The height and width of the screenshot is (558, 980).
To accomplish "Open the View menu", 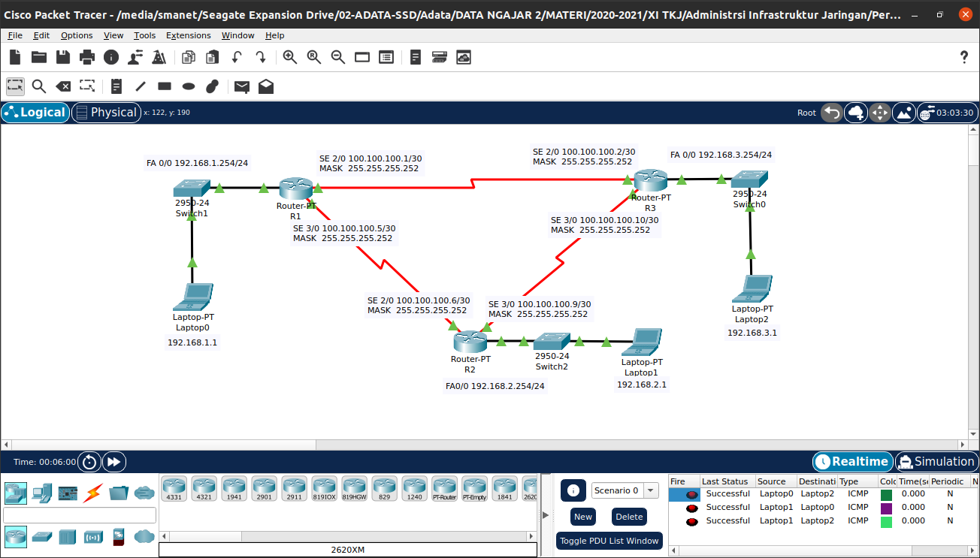I will click(x=113, y=35).
